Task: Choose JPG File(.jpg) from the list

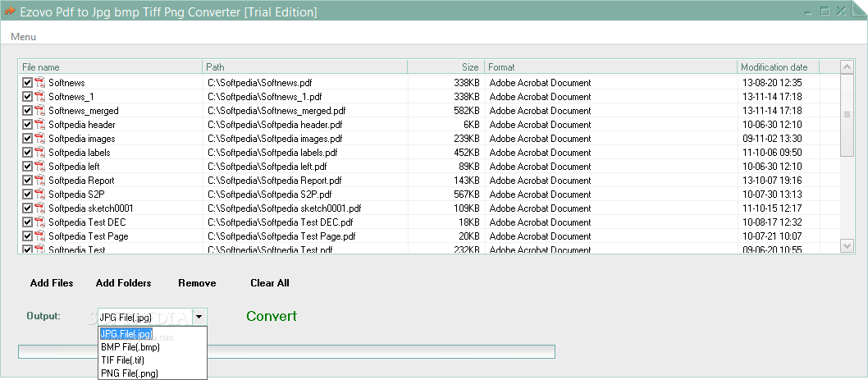Action: [153, 334]
